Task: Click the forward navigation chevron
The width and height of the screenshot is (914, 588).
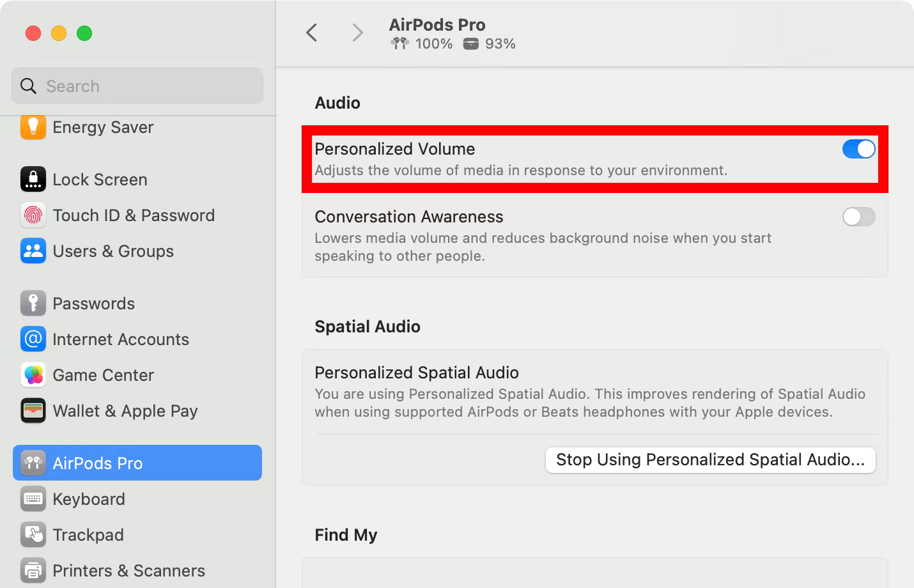Action: click(x=357, y=33)
